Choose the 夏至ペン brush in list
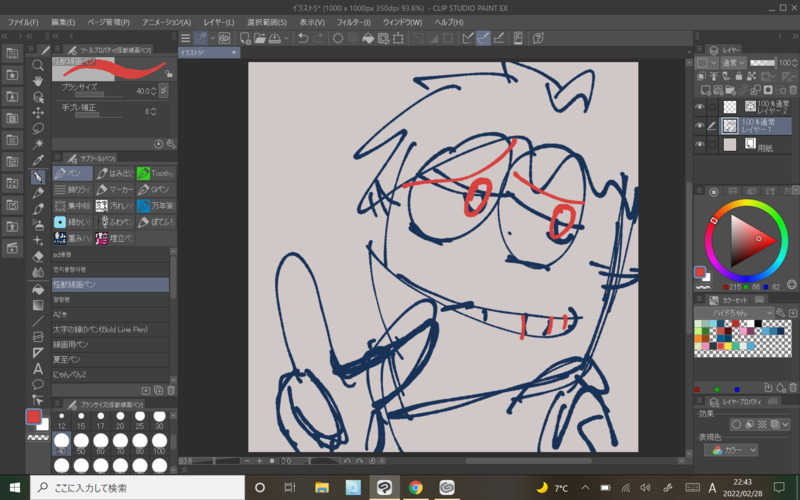Screen dimensions: 800x500 pos(111,360)
